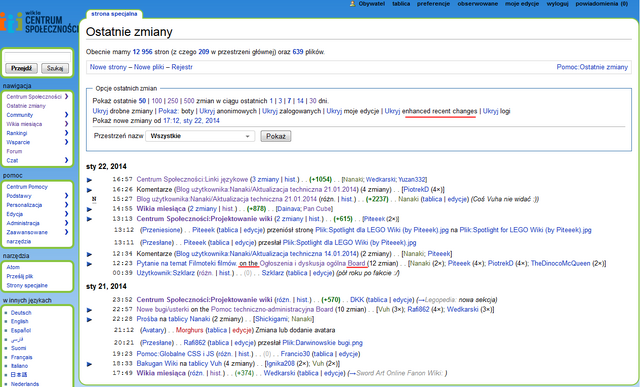Toggle Ukryj moje edycje filter
Screen dimensions: 640x387
(334, 111)
